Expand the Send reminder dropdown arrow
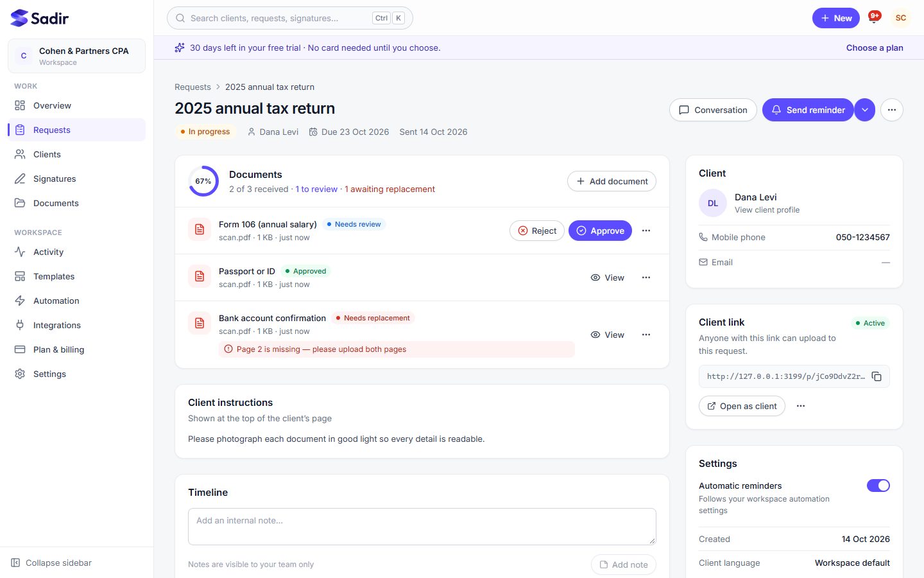Image resolution: width=924 pixels, height=578 pixels. [865, 110]
